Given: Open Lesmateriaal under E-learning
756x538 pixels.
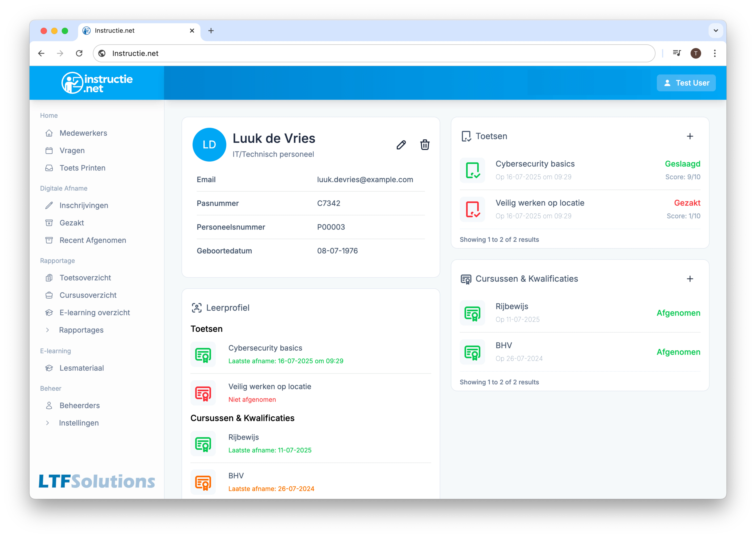Looking at the screenshot, I should [82, 368].
